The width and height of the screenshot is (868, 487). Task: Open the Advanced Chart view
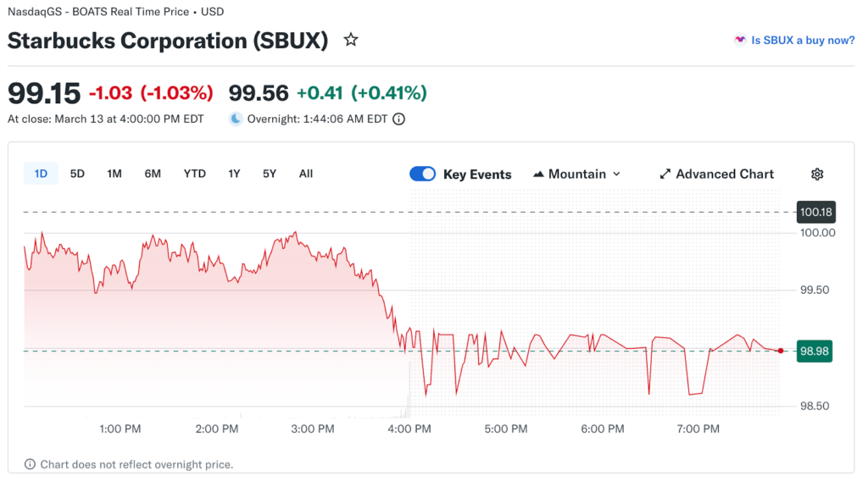[724, 174]
